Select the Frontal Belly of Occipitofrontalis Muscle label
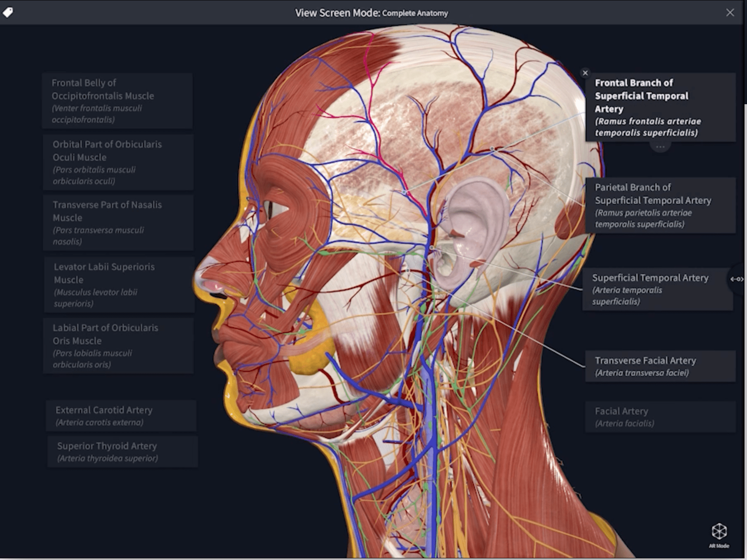The height and width of the screenshot is (560, 747). pyautogui.click(x=117, y=101)
